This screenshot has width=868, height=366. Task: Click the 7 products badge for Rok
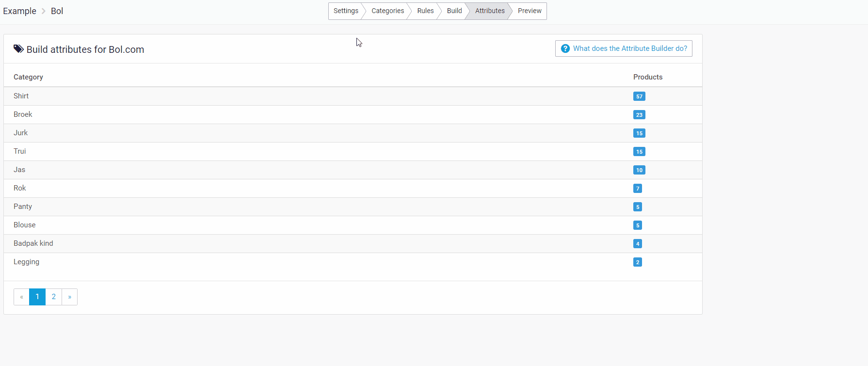[637, 189]
